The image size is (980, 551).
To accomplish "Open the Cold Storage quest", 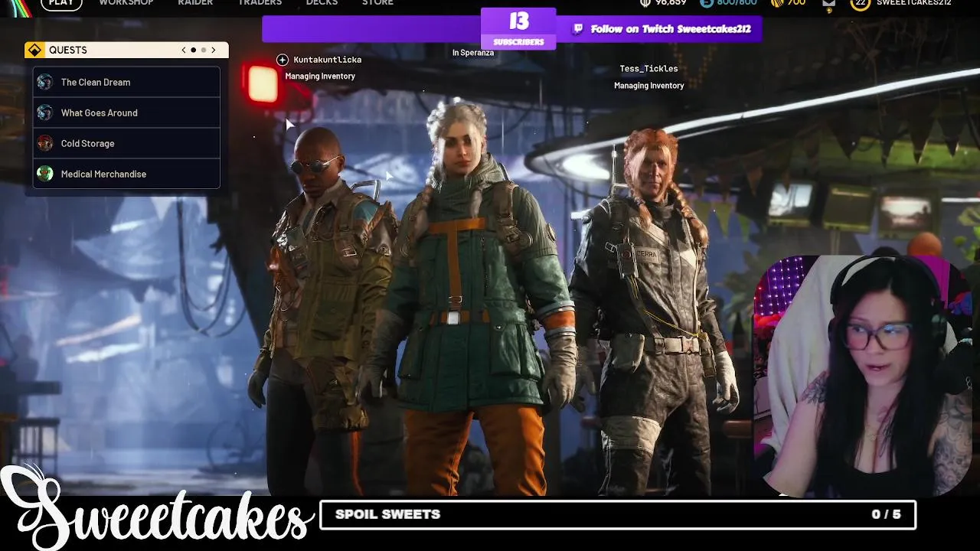I will tap(126, 143).
